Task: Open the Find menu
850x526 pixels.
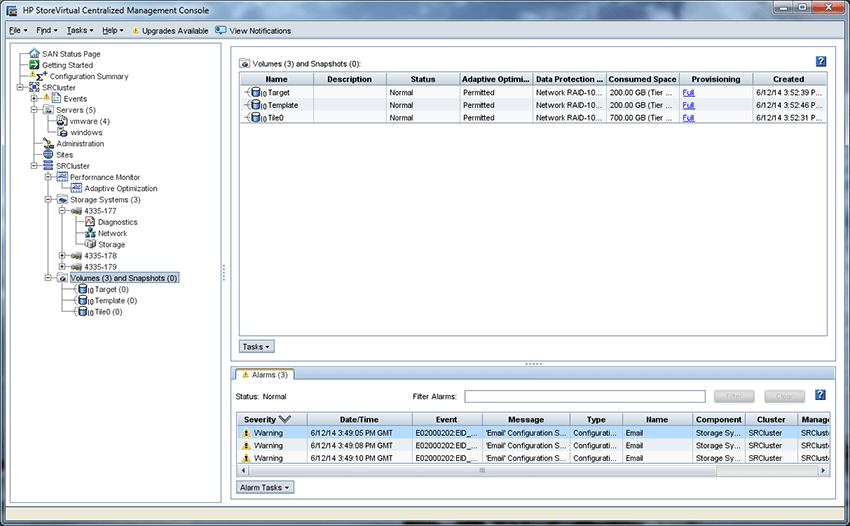Action: tap(47, 30)
